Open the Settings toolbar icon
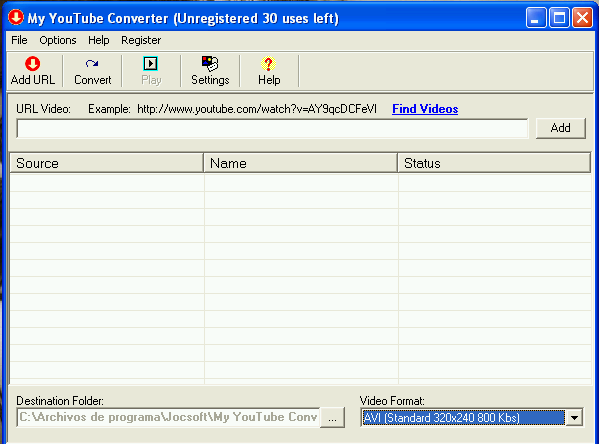The image size is (599, 444). [x=210, y=63]
